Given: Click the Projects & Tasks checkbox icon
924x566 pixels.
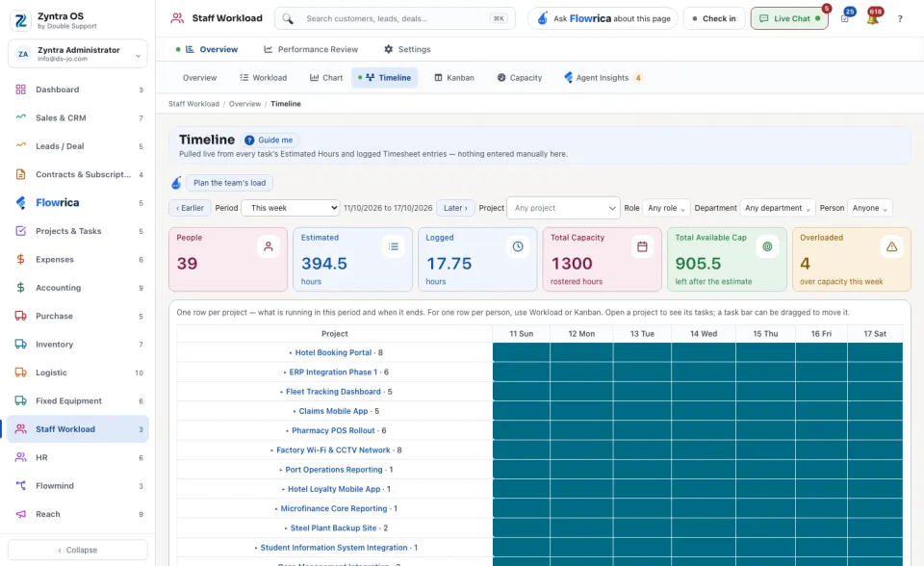Looking at the screenshot, I should pos(20,230).
